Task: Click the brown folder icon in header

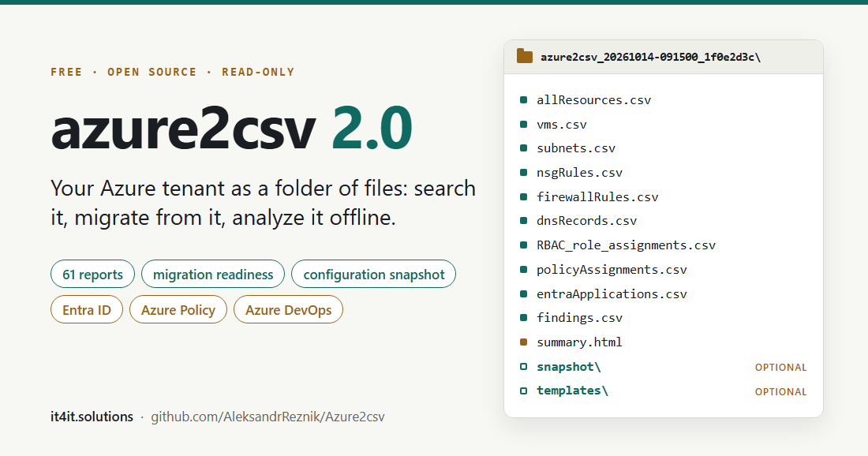Action: 524,57
